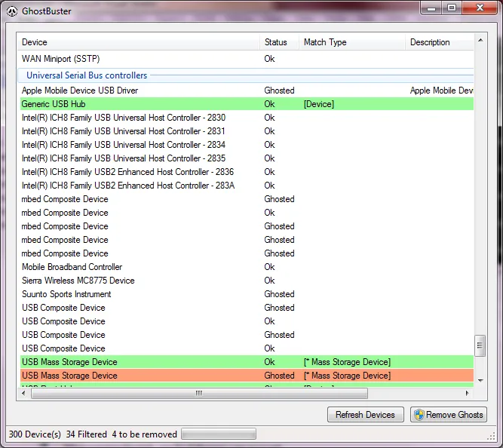Collapse the Universal Serial Bus controllers group
503x448 pixels.
click(87, 75)
